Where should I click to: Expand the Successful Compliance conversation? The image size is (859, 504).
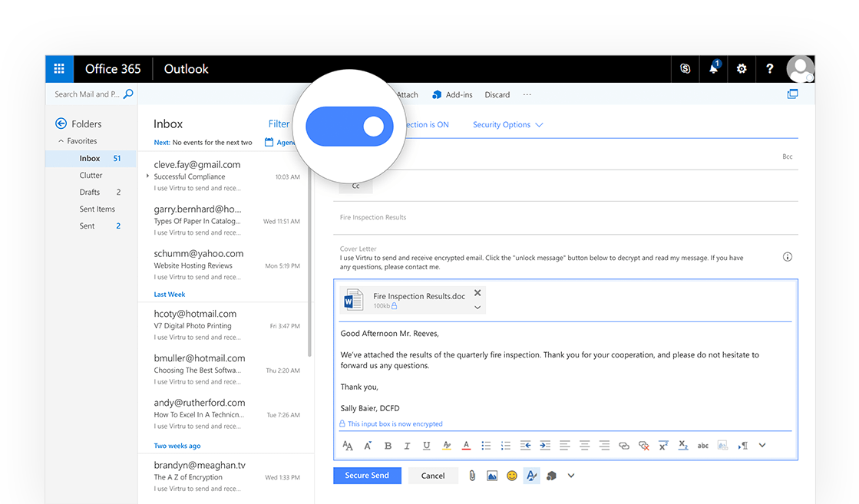click(148, 176)
